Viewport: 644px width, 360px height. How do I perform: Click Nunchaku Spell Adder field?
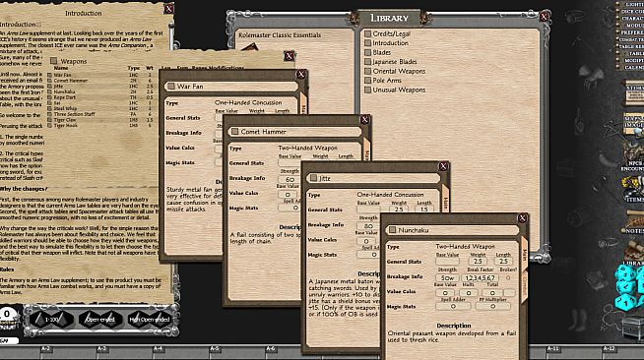pyautogui.click(x=453, y=306)
